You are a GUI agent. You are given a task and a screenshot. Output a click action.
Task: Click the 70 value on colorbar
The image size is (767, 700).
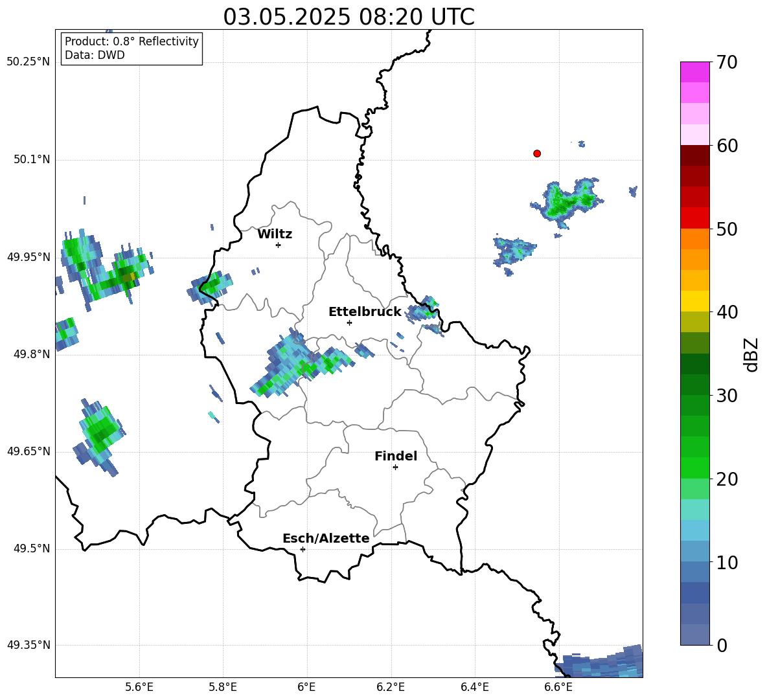click(727, 63)
